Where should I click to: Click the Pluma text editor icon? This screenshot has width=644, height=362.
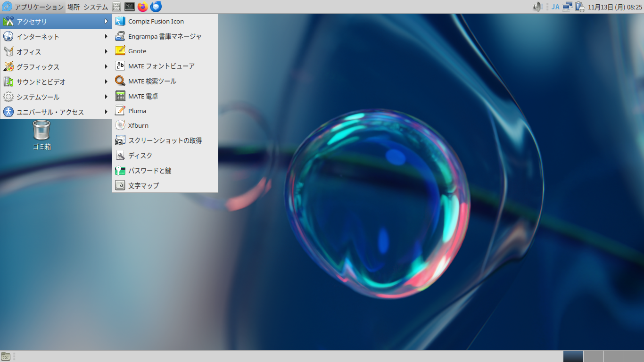120,111
